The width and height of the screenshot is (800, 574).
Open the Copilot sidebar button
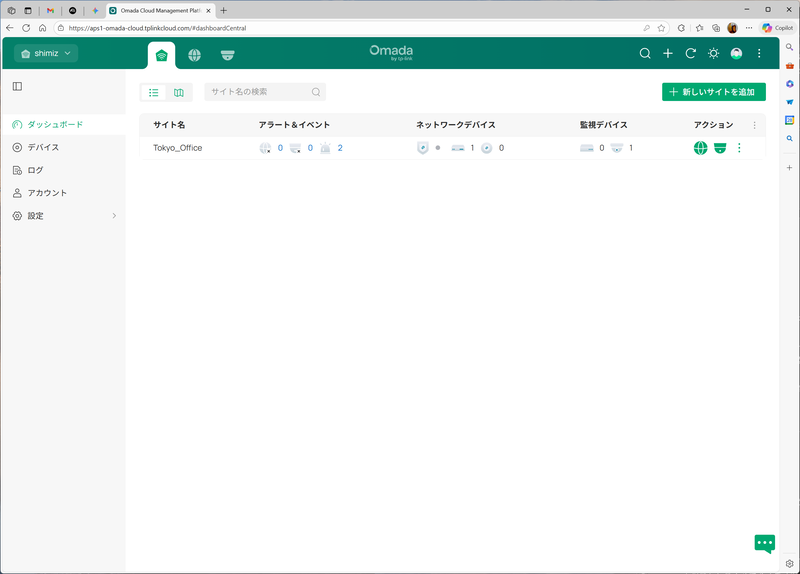(778, 28)
